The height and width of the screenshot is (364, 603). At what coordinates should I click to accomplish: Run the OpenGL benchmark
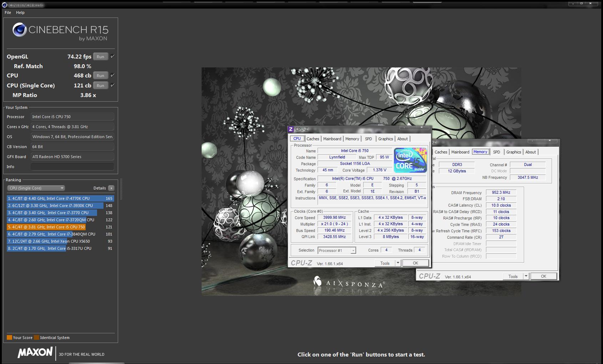click(101, 56)
